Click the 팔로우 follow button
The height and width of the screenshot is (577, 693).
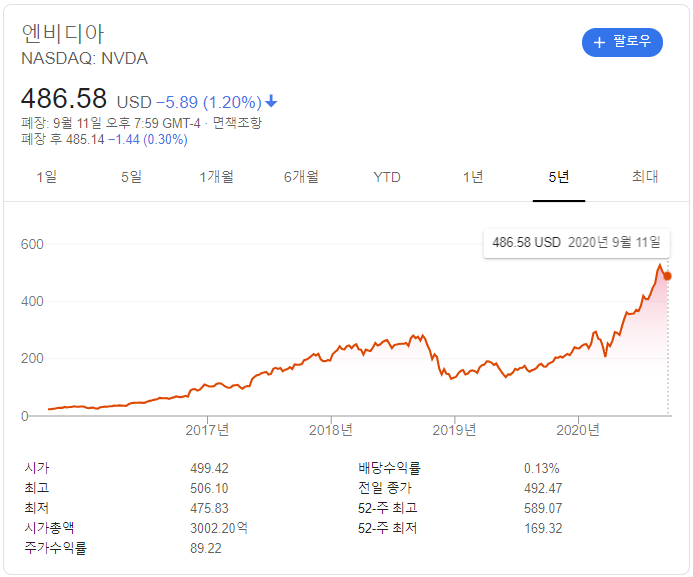click(x=622, y=42)
